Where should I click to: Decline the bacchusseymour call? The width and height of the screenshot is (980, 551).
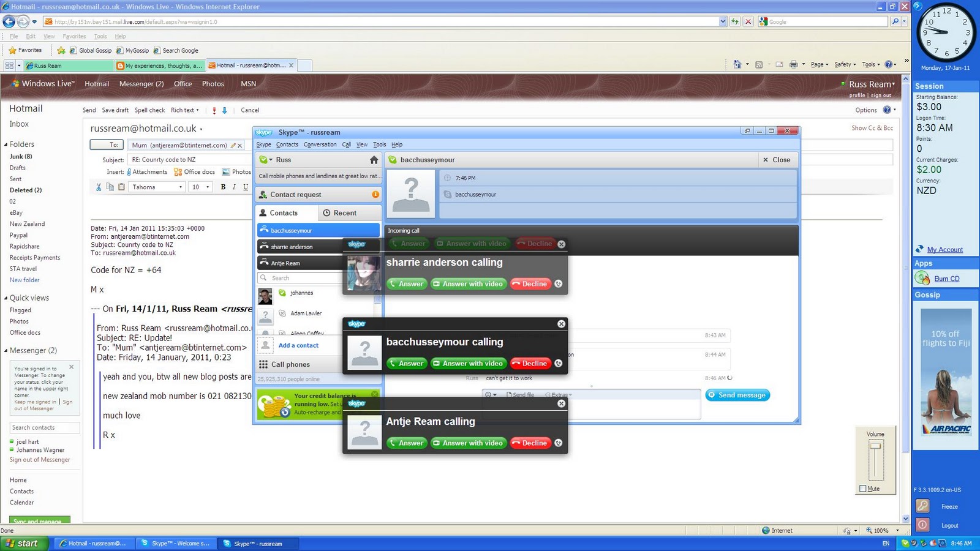point(530,364)
